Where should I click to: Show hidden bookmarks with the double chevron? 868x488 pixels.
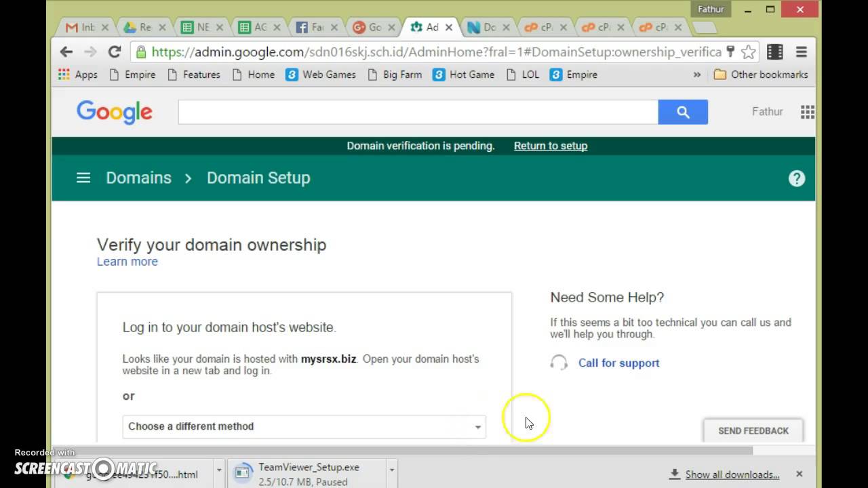click(x=696, y=75)
